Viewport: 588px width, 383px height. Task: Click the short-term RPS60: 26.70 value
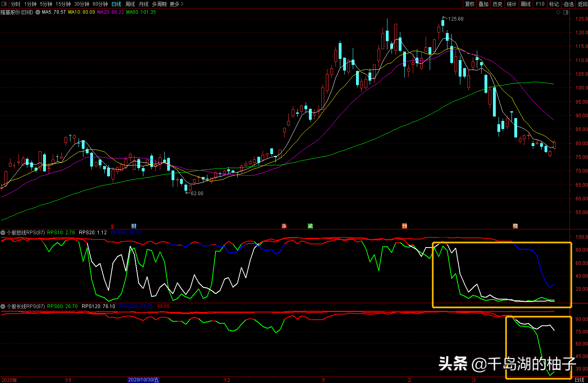click(126, 233)
